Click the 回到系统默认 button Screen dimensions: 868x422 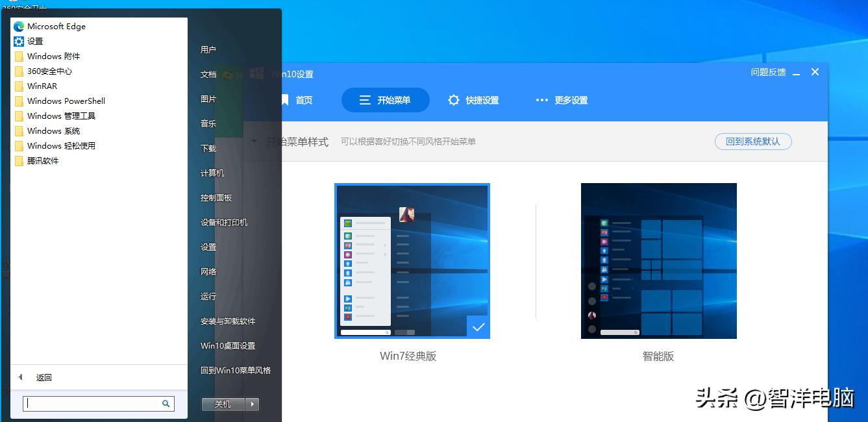(x=753, y=142)
